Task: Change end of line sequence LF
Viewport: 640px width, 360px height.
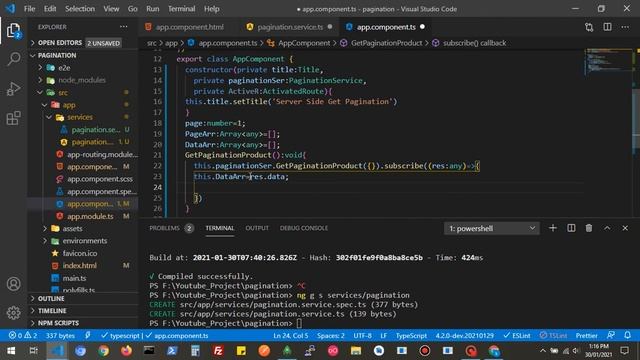Action: point(383,336)
